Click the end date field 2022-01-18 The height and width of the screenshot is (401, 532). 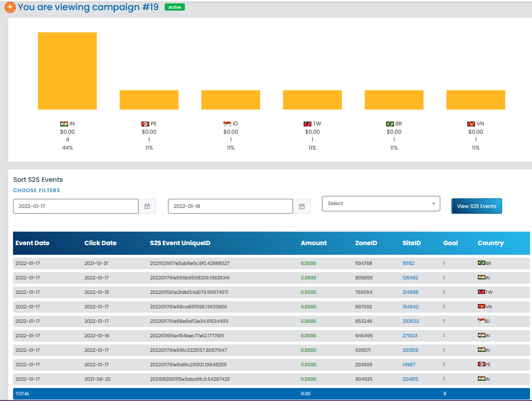(230, 207)
